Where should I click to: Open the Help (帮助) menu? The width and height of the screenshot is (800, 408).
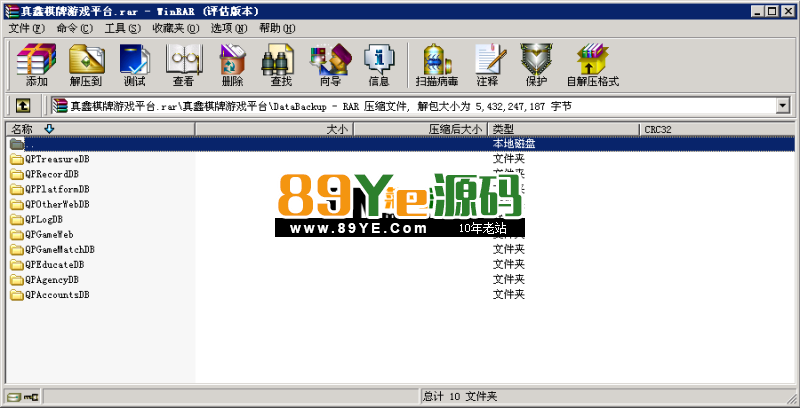point(277,28)
